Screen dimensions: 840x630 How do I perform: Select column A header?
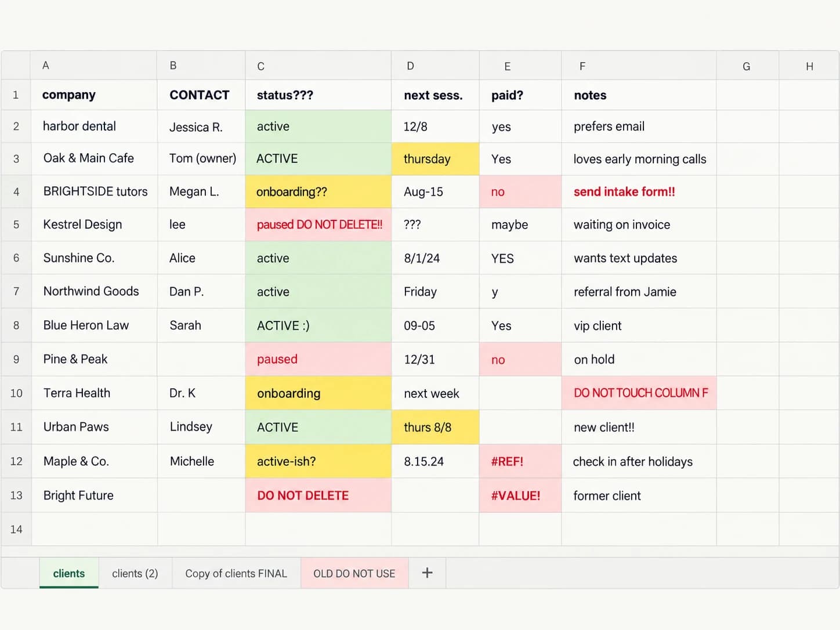94,66
